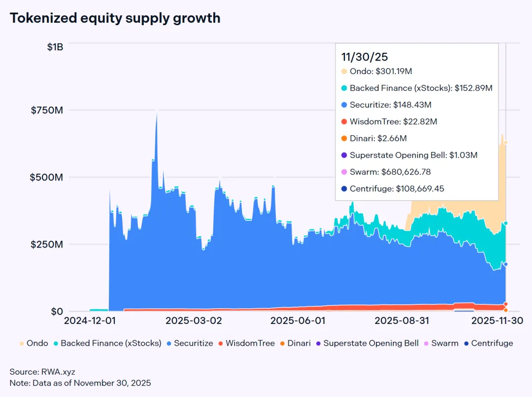
Task: Click the WisdomTree entry in the bottom legend
Action: click(x=246, y=343)
